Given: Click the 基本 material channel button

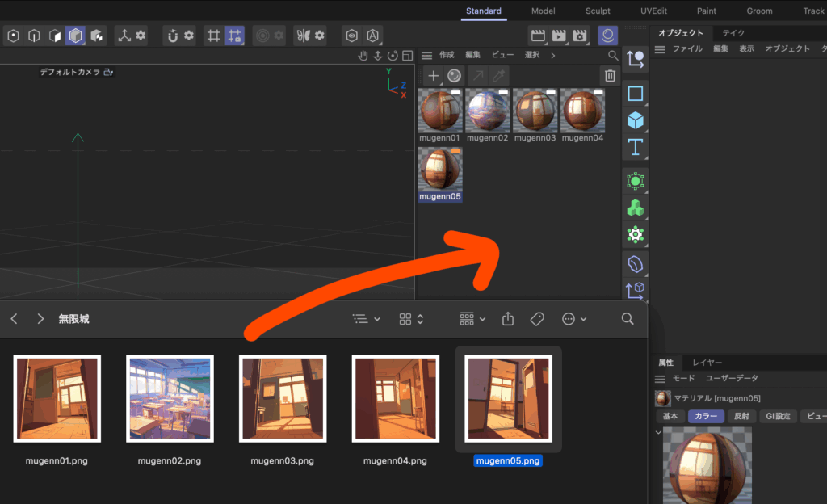Looking at the screenshot, I should [670, 417].
